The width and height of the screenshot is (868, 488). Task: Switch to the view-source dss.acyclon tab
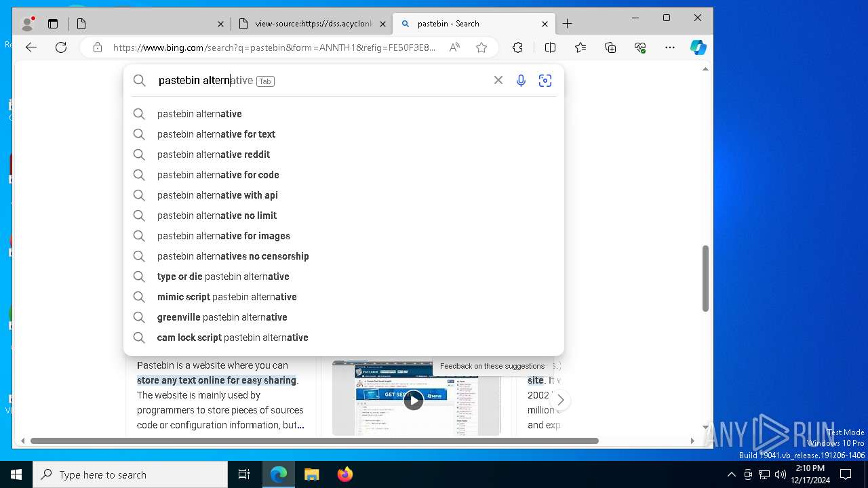[313, 24]
